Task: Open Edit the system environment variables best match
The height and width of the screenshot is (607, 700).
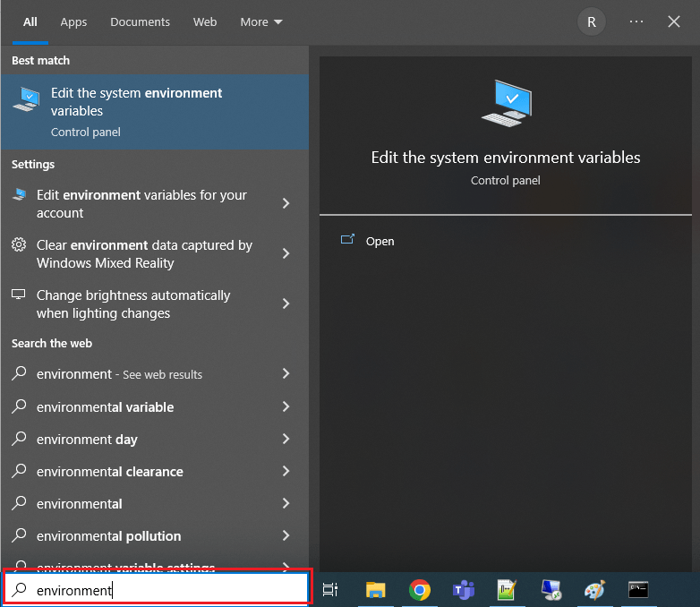Action: tap(155, 112)
